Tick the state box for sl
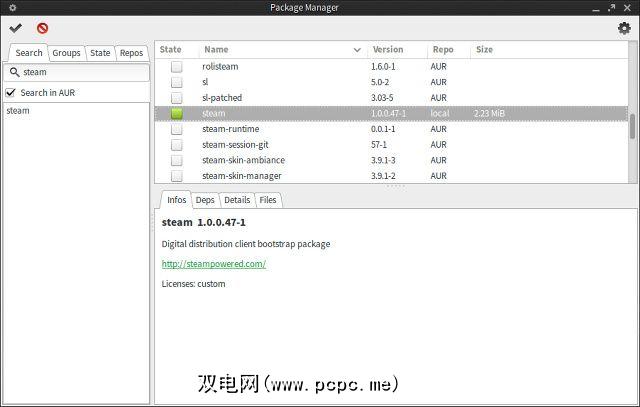 tap(177, 82)
